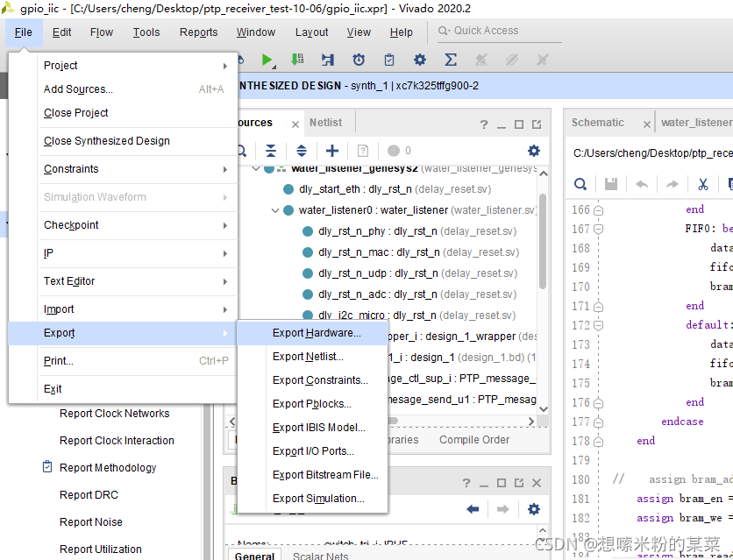Click the stopwatch timing toolbar icon
The width and height of the screenshot is (733, 560).
(359, 60)
